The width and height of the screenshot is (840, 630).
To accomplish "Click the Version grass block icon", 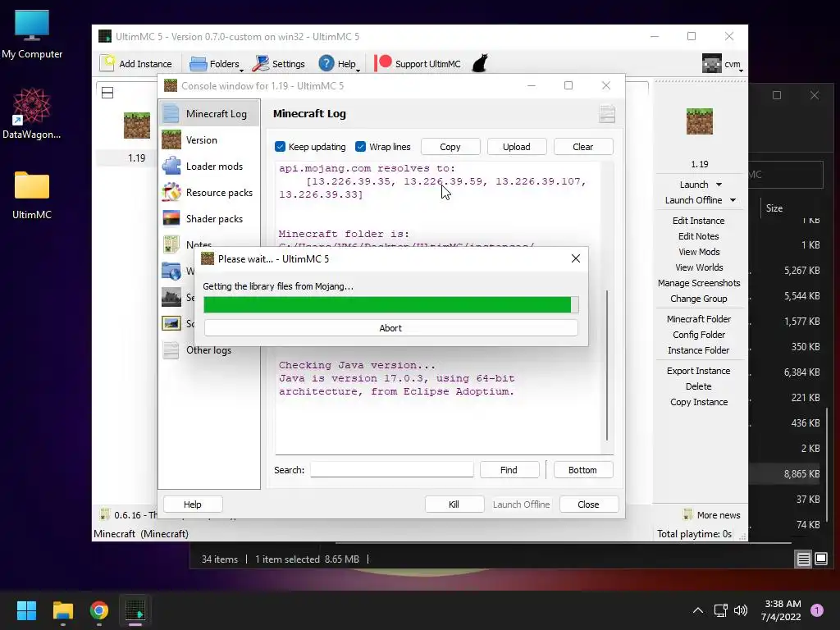I will (171, 139).
